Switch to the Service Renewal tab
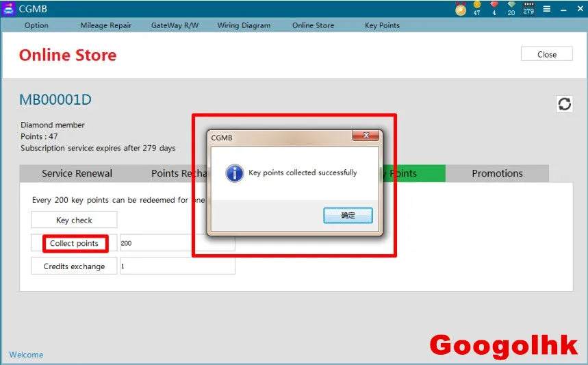Image resolution: width=588 pixels, height=365 pixels. pyautogui.click(x=77, y=173)
